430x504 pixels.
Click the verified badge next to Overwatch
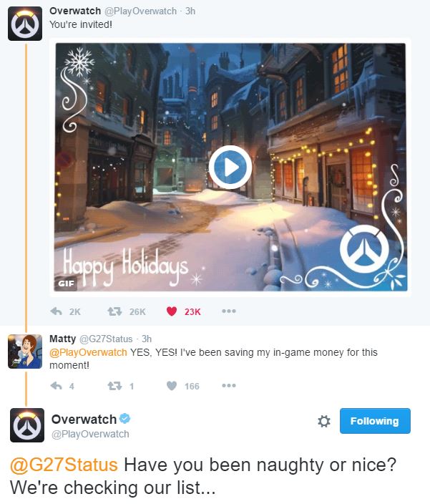pyautogui.click(x=125, y=419)
